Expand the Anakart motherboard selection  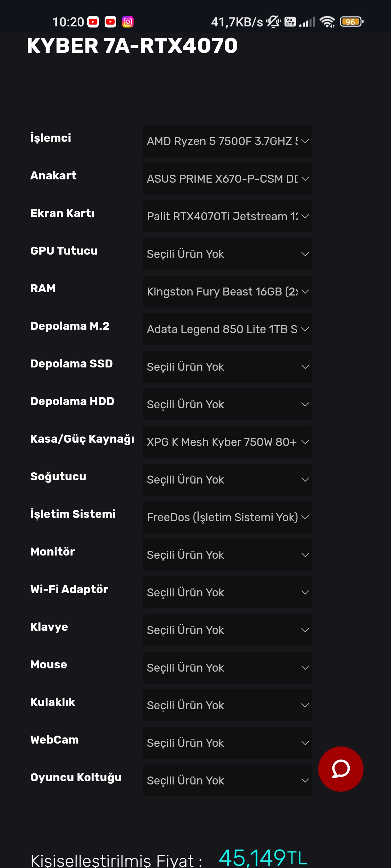click(x=227, y=179)
